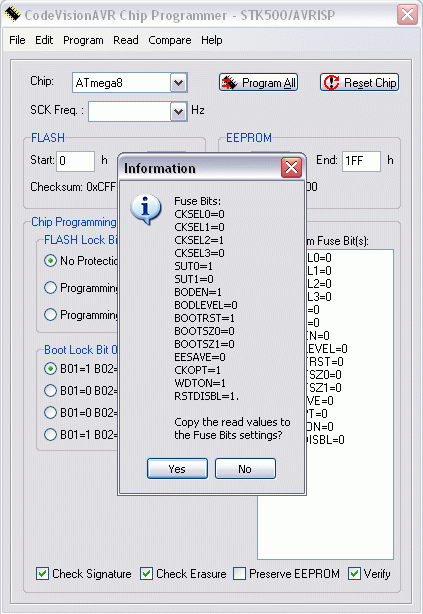Open the Compare menu
423x614 pixels.
click(x=170, y=40)
